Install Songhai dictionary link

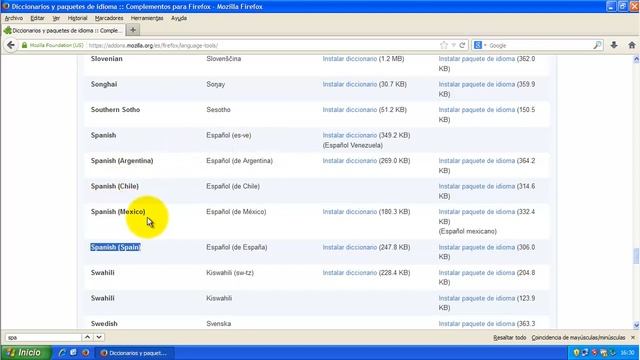pyautogui.click(x=349, y=84)
